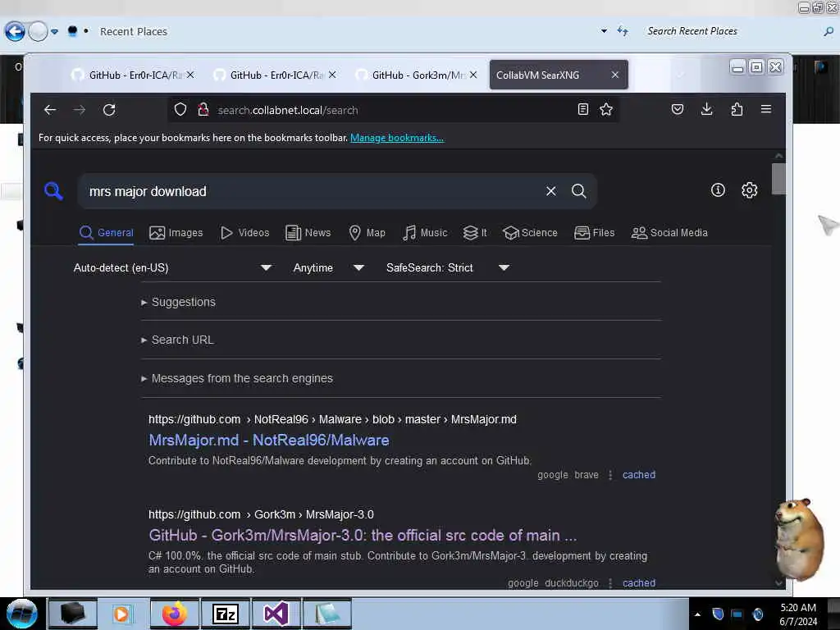Click the insecure connection lock icon
Image resolution: width=840 pixels, height=630 pixels.
(x=203, y=110)
